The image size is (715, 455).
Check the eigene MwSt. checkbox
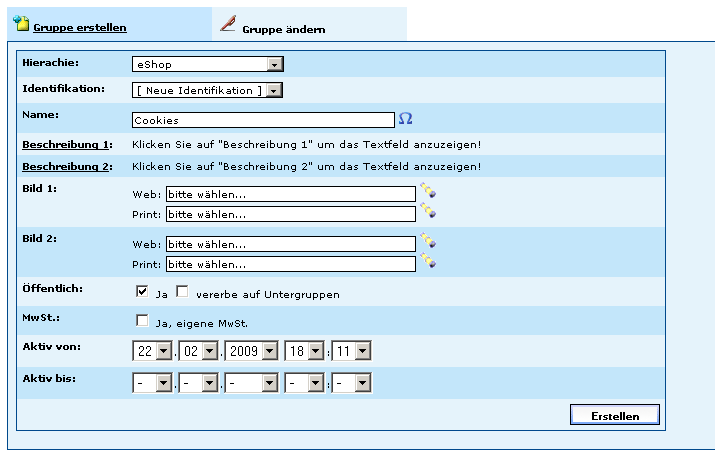pos(142,321)
